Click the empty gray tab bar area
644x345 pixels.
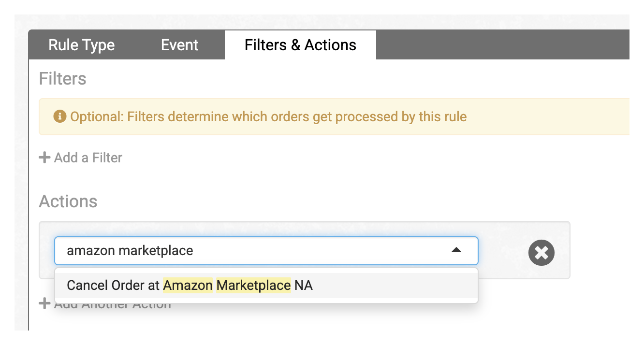pyautogui.click(x=503, y=45)
